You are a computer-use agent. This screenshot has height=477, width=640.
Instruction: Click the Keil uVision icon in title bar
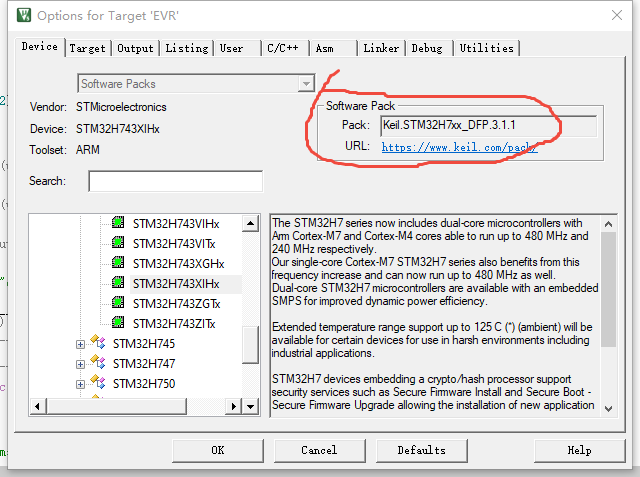click(x=24, y=16)
